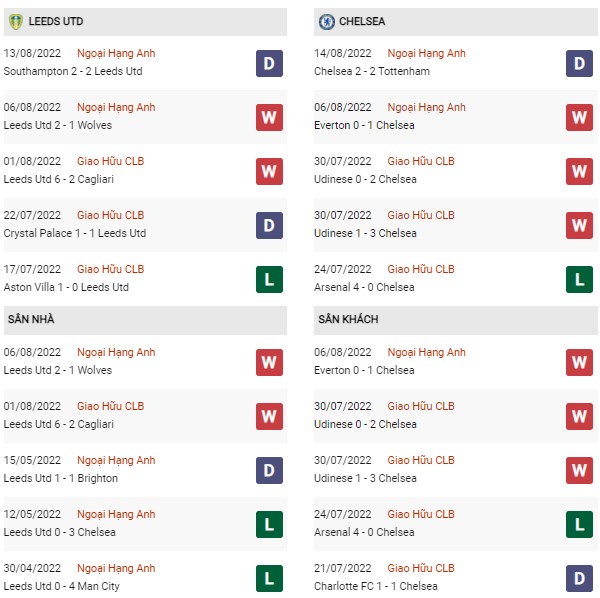This screenshot has width=600, height=598.
Task: Click the W badge for Leeds Utd 6-2 Cagliari under Leeds Utd header
Action: pyautogui.click(x=269, y=171)
